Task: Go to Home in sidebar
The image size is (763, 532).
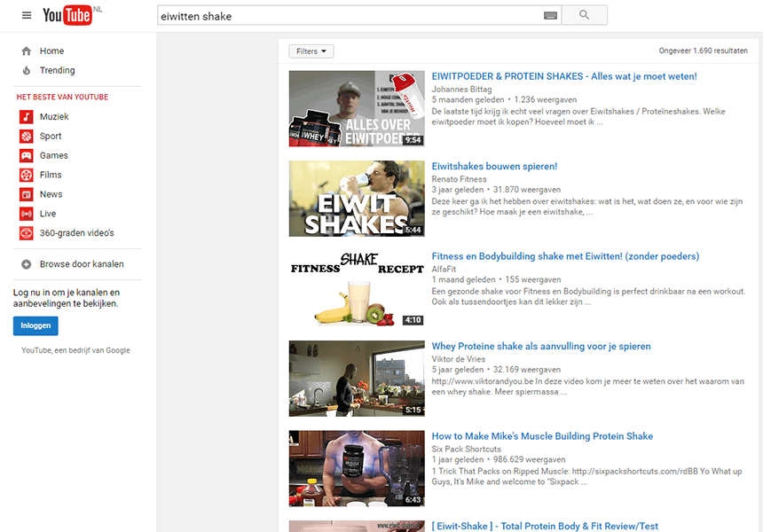Action: pyautogui.click(x=51, y=51)
